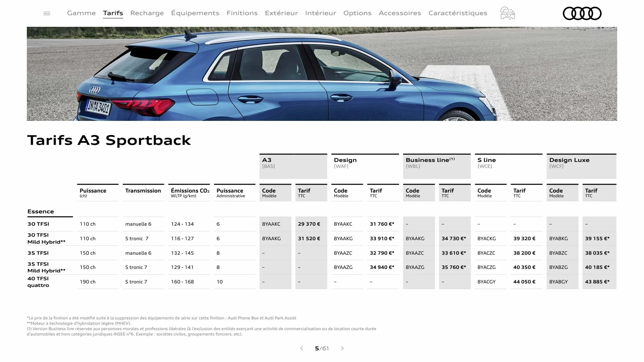Click the 40 350 € price
644x362 pixels.
[x=524, y=267]
